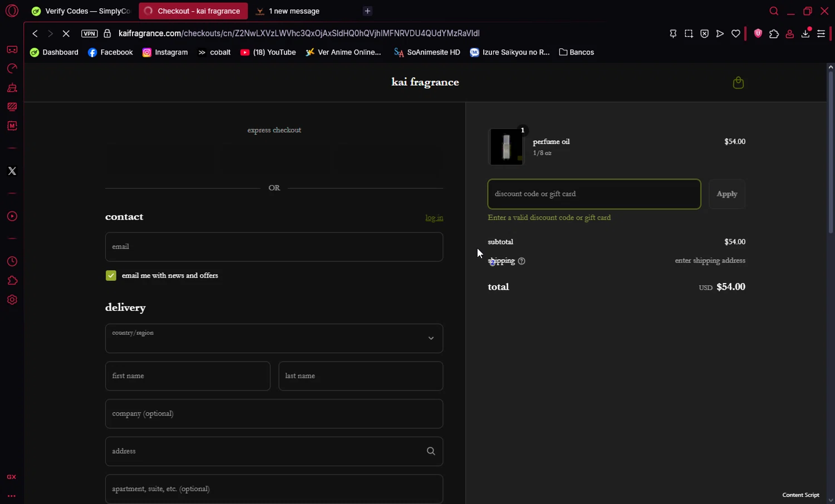The height and width of the screenshot is (504, 835).
Task: Stop loading the page
Action: point(66,33)
